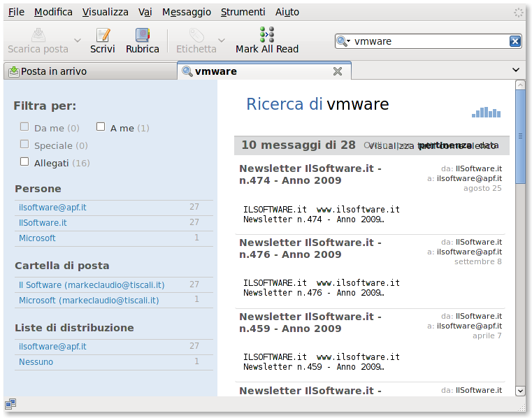The width and height of the screenshot is (532, 418).
Task: Open the Modifica menu
Action: click(53, 12)
